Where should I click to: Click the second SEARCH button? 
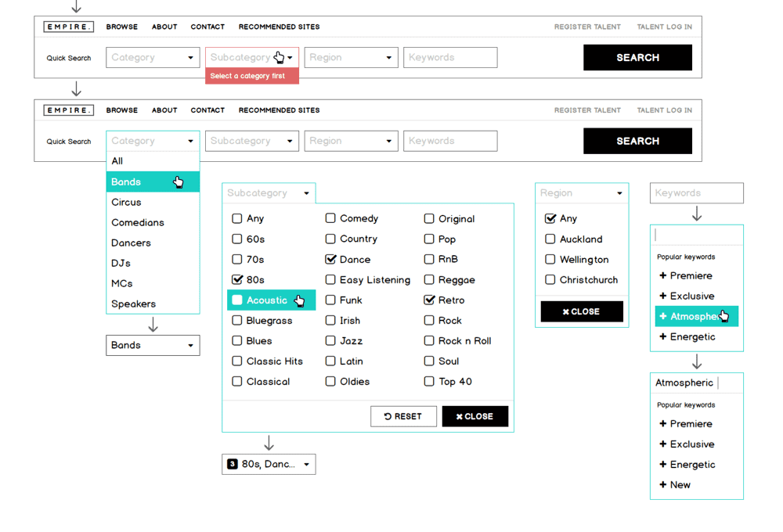[x=637, y=141]
